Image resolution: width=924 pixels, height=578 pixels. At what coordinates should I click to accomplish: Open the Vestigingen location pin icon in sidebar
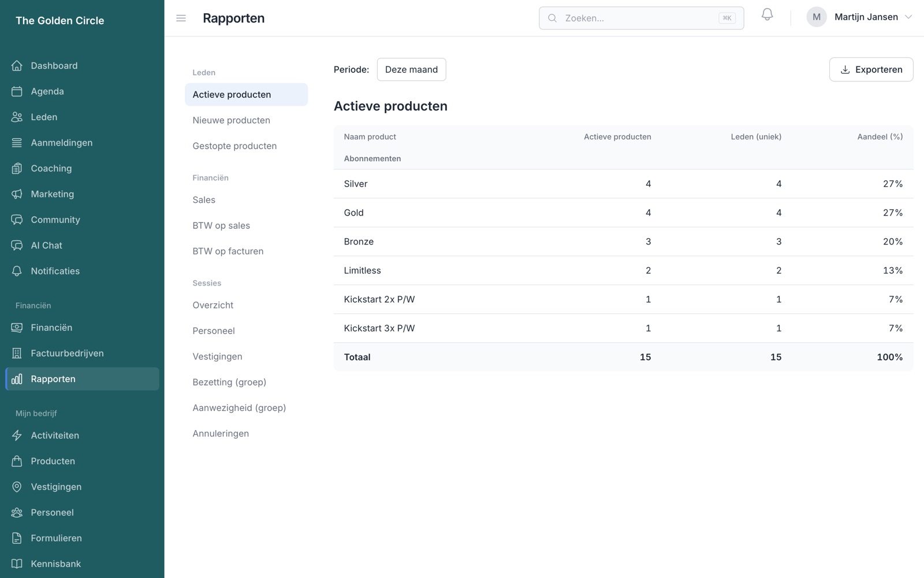17,487
